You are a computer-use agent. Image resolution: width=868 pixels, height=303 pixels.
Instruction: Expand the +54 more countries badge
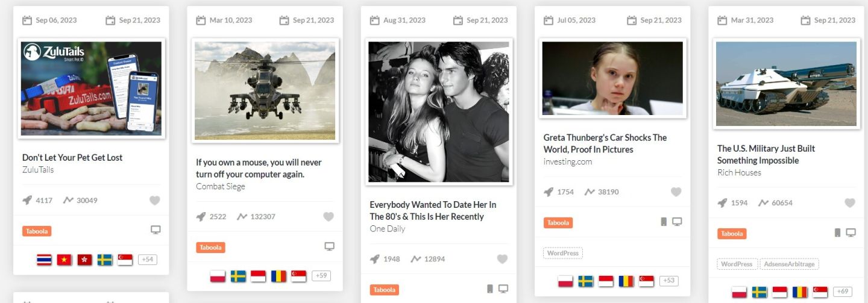click(147, 260)
